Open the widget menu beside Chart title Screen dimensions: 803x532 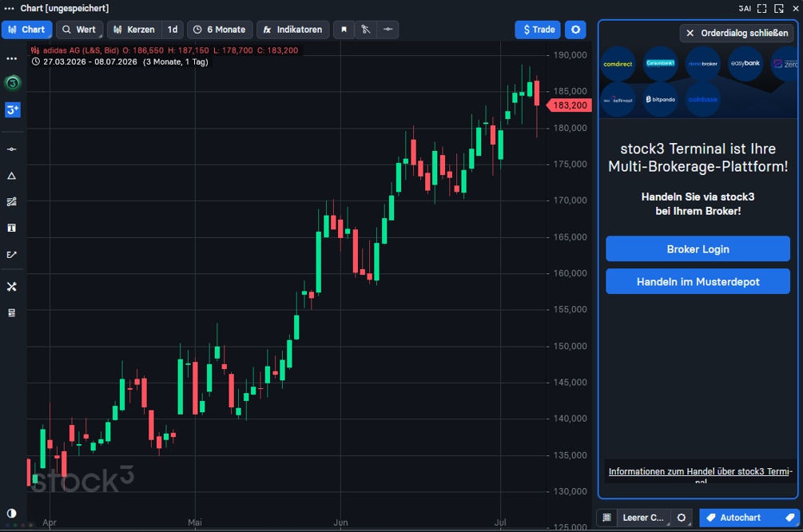coord(10,8)
